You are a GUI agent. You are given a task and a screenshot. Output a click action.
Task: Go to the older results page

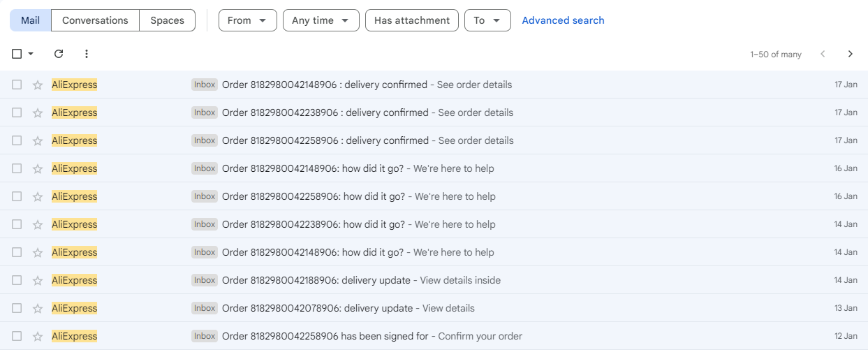850,54
